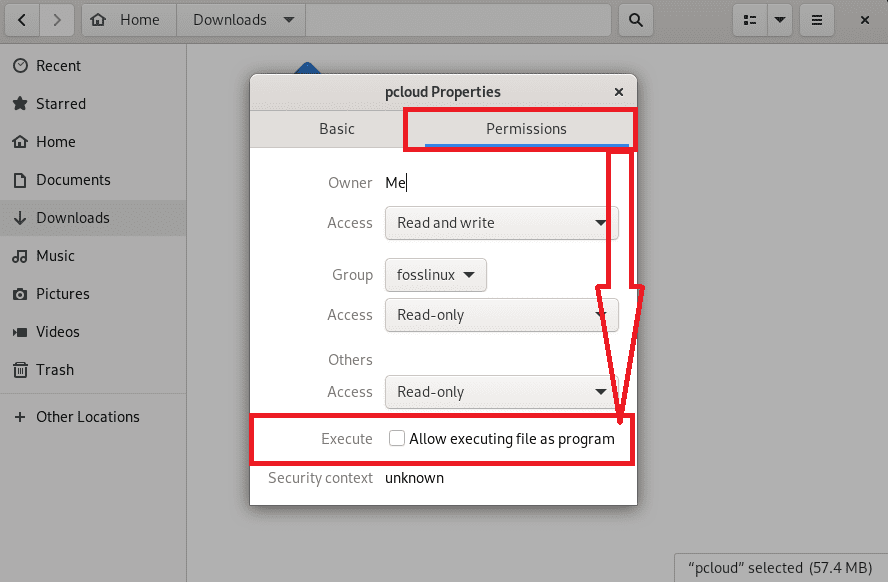Viewport: 888px width, 582px height.
Task: Open the search magnifier in the file manager
Action: 635,20
